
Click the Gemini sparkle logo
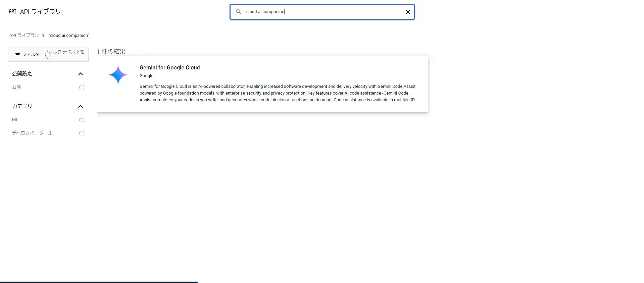click(118, 75)
